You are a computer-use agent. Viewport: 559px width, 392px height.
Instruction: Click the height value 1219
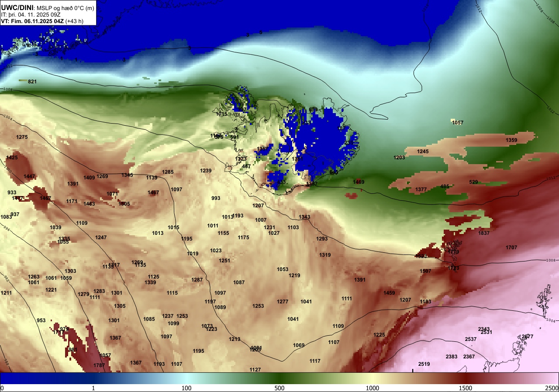pyautogui.click(x=294, y=275)
